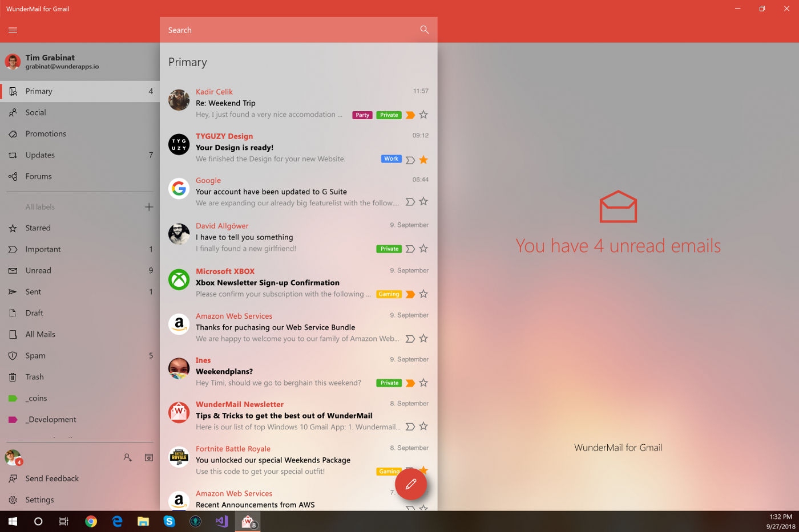This screenshot has height=532, width=799.
Task: Open the Sent folder
Action: [80, 292]
